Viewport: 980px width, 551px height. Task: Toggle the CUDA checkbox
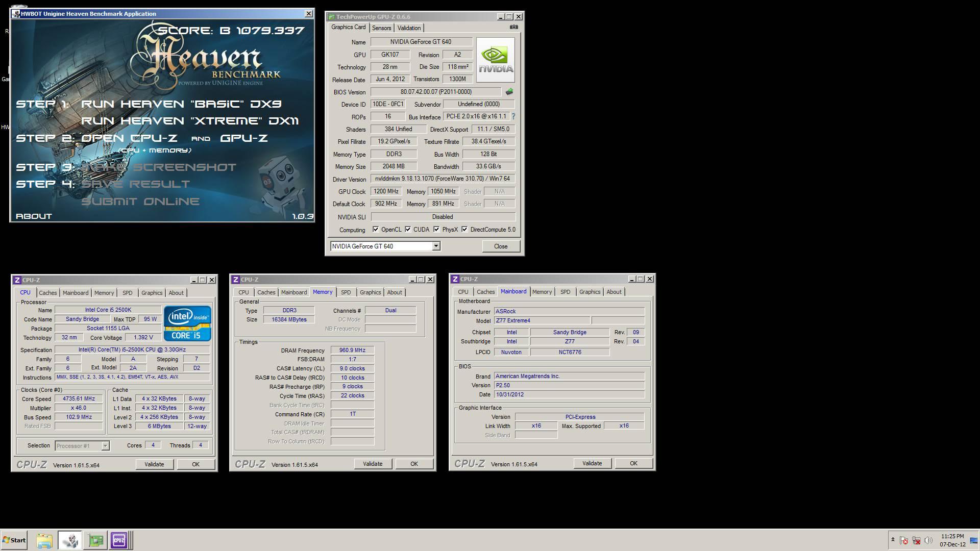[x=408, y=230]
